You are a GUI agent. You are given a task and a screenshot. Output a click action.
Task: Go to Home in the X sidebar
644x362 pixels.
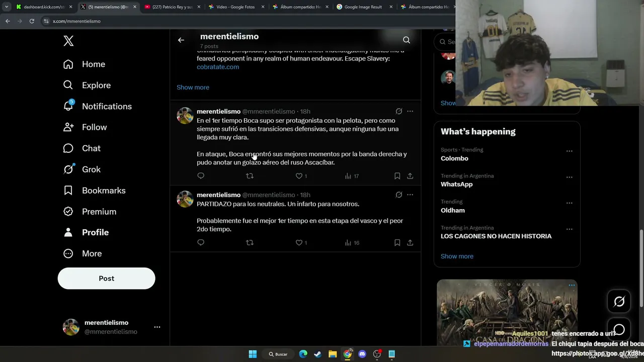click(84, 64)
